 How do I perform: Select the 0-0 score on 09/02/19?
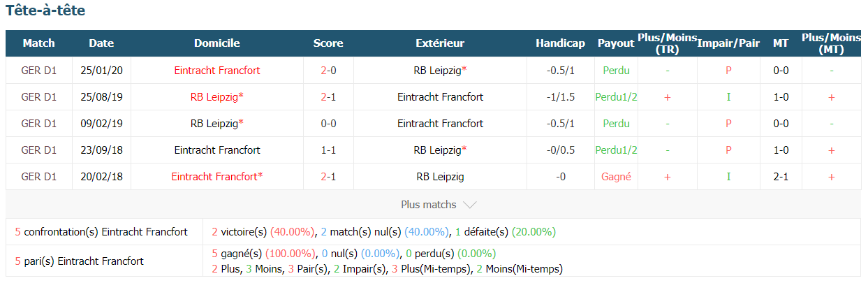pyautogui.click(x=328, y=124)
